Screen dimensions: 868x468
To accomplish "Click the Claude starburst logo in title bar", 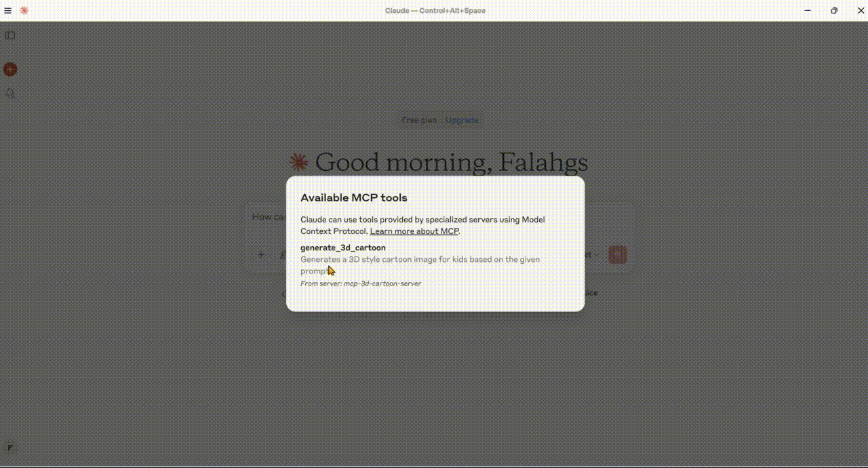I will coord(24,10).
